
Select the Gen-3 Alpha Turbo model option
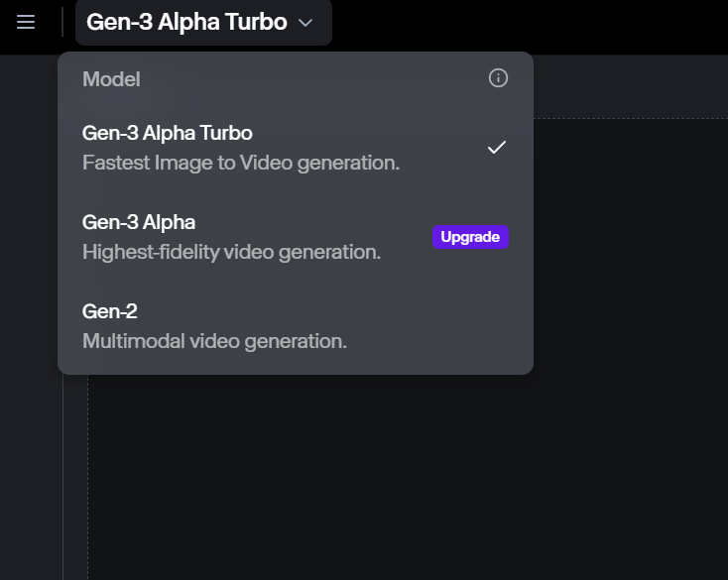[296, 148]
